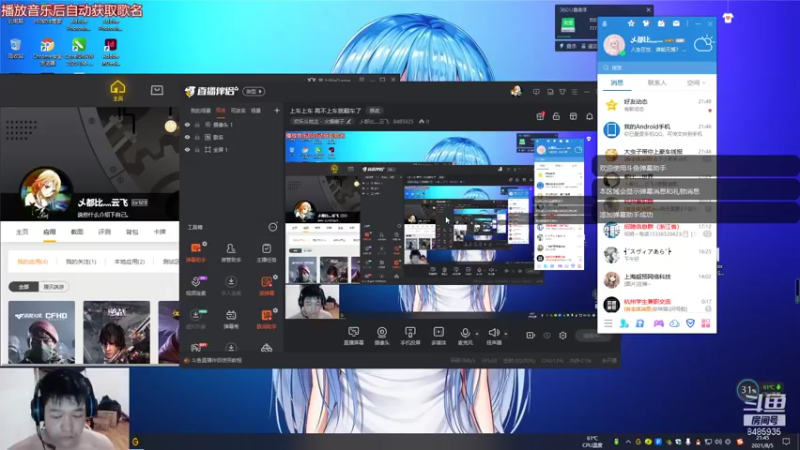Open the QQ weather icon
This screenshot has height=450, width=800.
(x=704, y=44)
